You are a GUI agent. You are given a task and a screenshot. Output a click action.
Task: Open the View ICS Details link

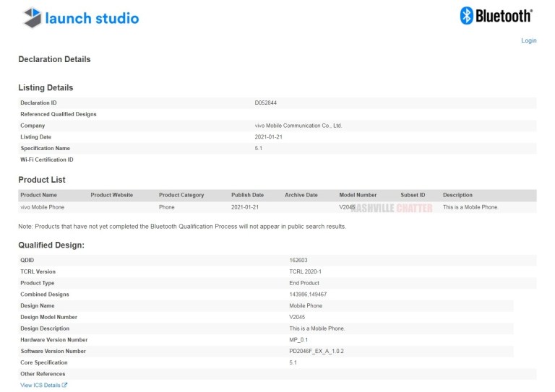40,386
